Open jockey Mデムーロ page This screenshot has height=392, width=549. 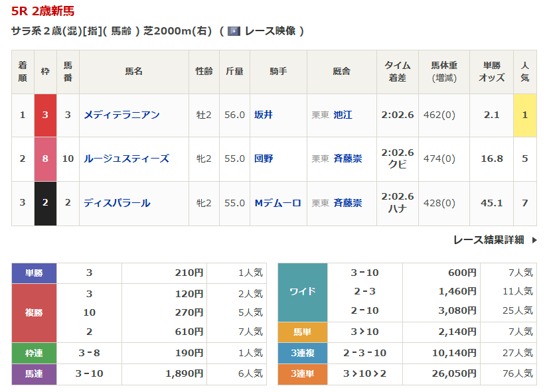277,203
